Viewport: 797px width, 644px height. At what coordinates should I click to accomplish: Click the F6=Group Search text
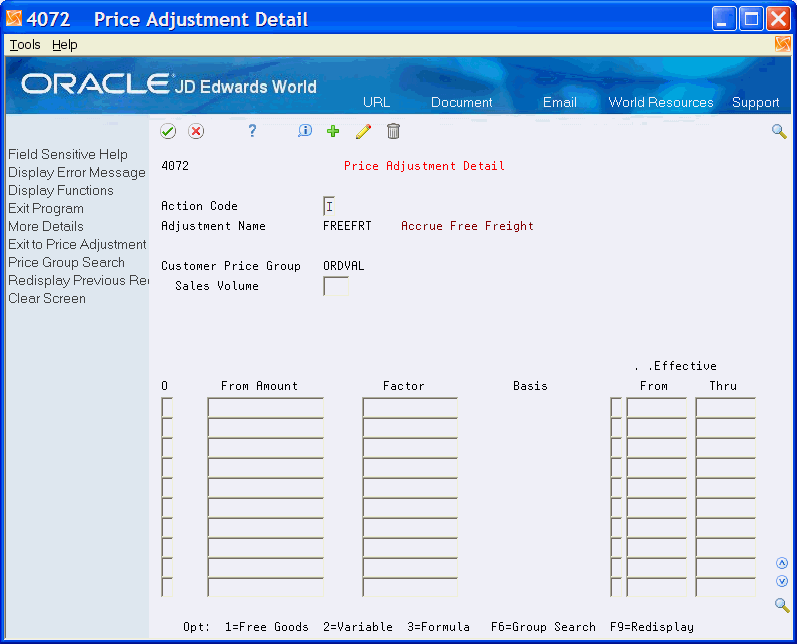543,627
